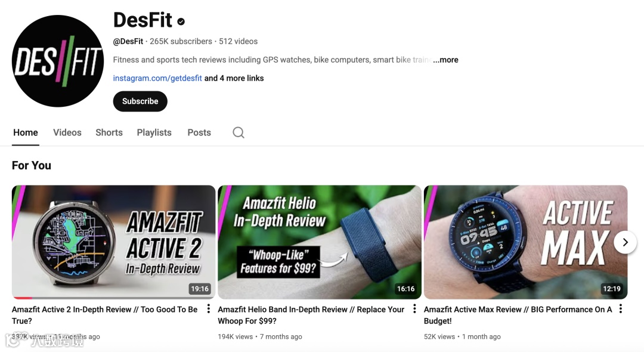Advance the For You carousel with the next arrow
644x352 pixels.
625,242
